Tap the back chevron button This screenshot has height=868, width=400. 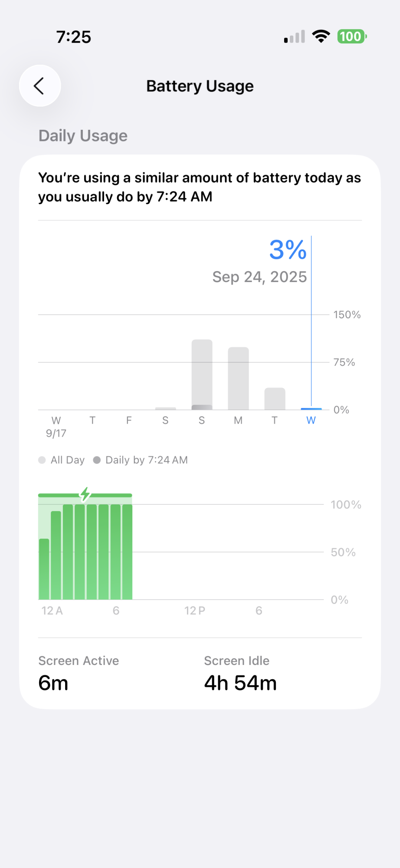pyautogui.click(x=39, y=86)
